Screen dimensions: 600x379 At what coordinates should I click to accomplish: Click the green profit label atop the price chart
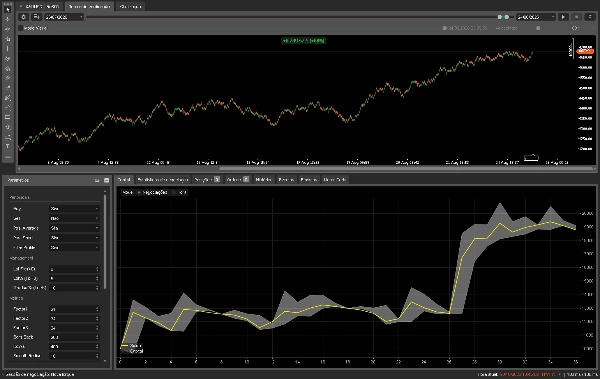303,41
